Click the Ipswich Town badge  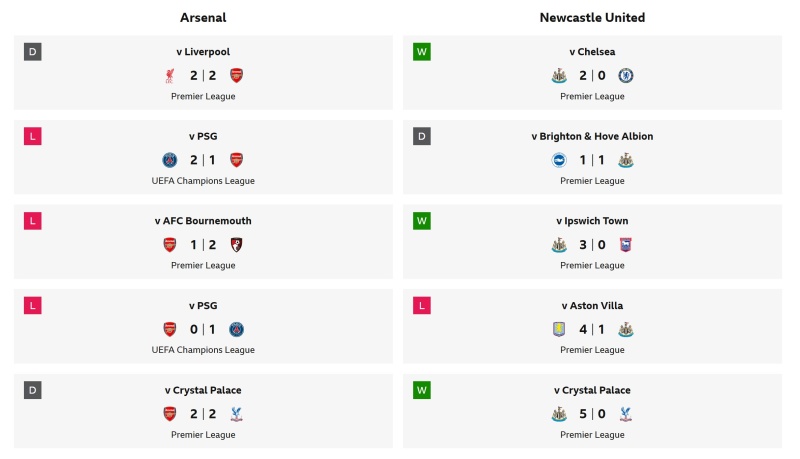[x=626, y=245]
